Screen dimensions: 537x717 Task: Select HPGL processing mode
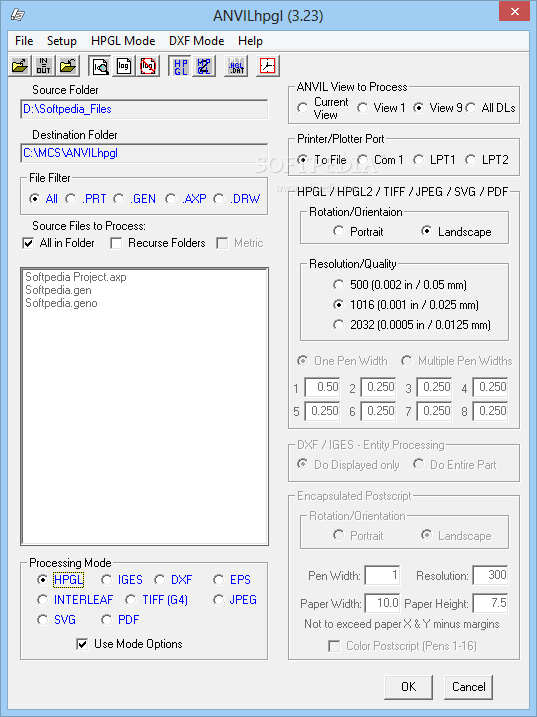[61, 580]
